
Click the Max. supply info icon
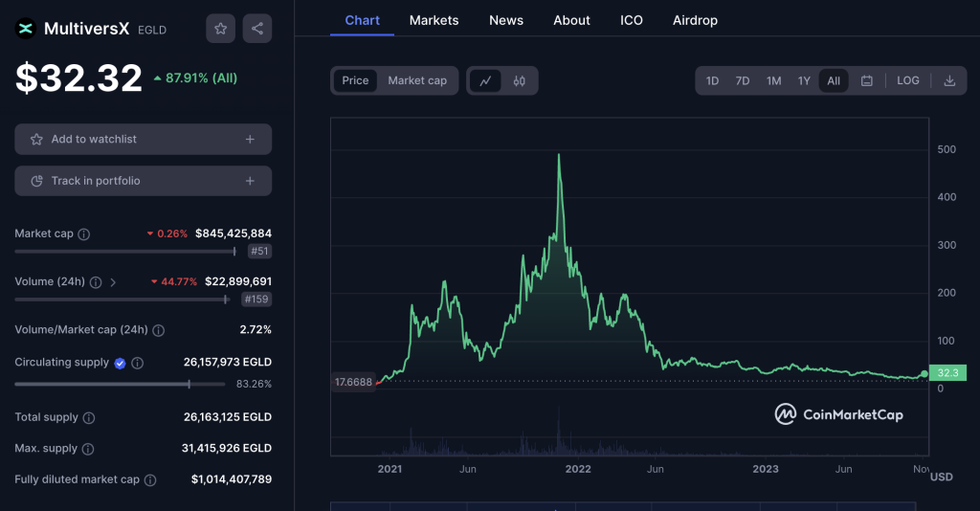88,449
